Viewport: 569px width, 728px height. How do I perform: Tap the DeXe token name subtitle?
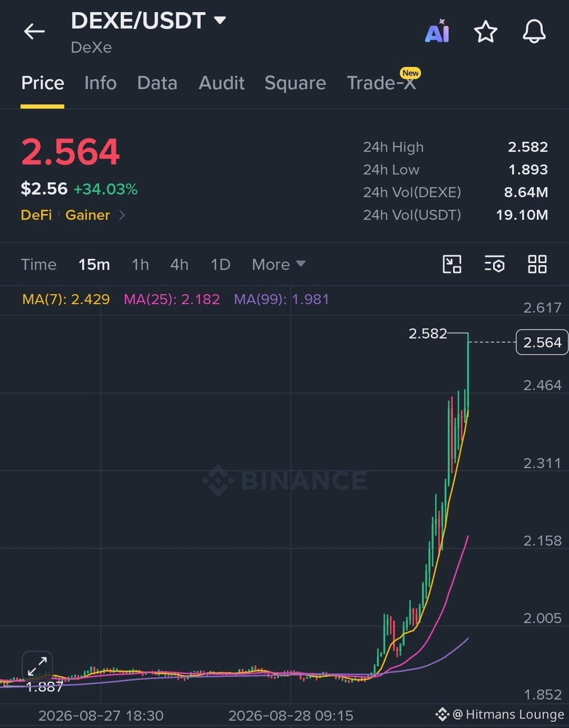[x=91, y=47]
